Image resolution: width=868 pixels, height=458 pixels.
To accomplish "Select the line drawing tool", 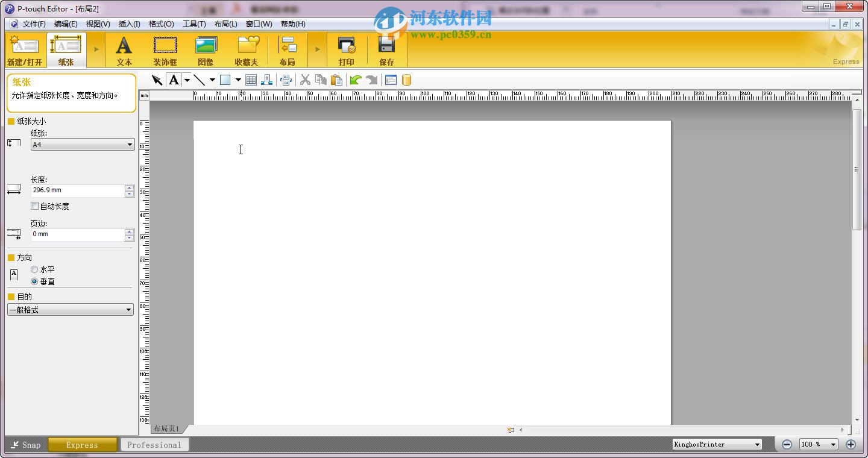I will [x=199, y=79].
